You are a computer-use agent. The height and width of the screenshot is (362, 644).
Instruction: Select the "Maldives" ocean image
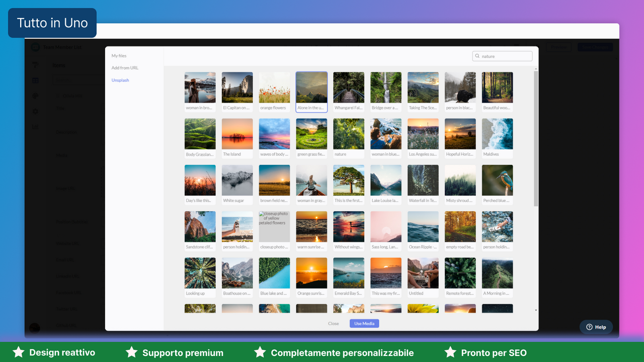pos(498,138)
